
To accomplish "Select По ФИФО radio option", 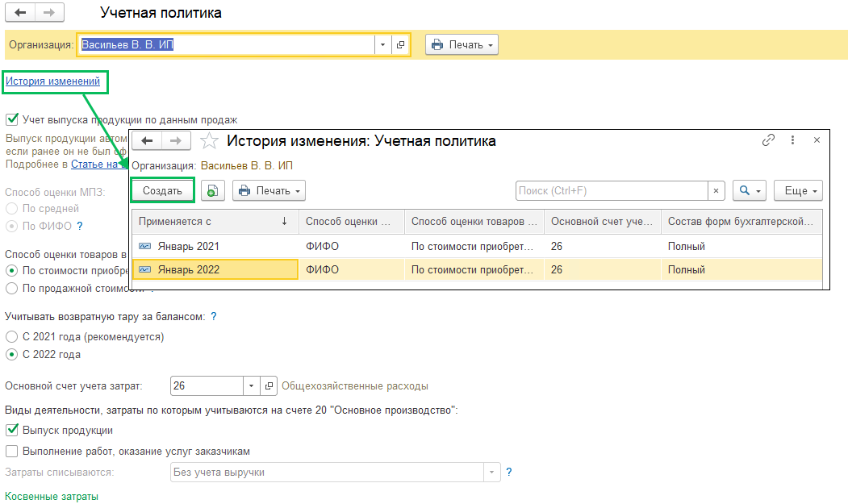I will [11, 226].
